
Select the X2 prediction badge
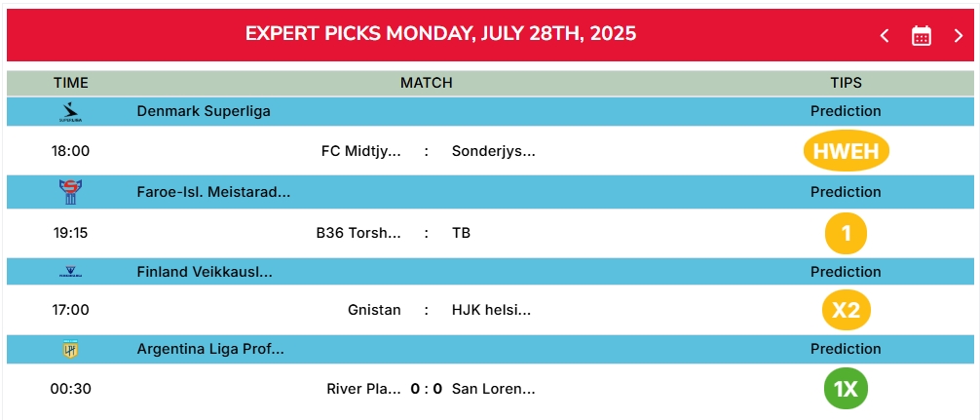(846, 310)
